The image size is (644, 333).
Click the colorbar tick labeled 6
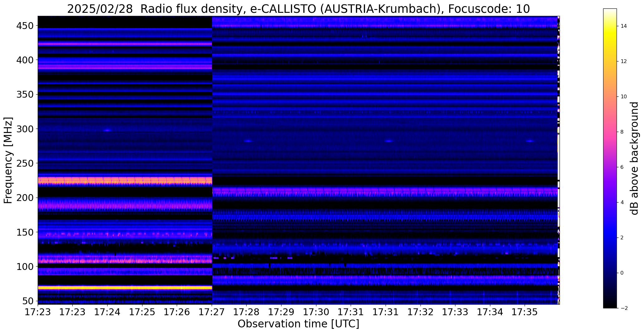pos(622,167)
